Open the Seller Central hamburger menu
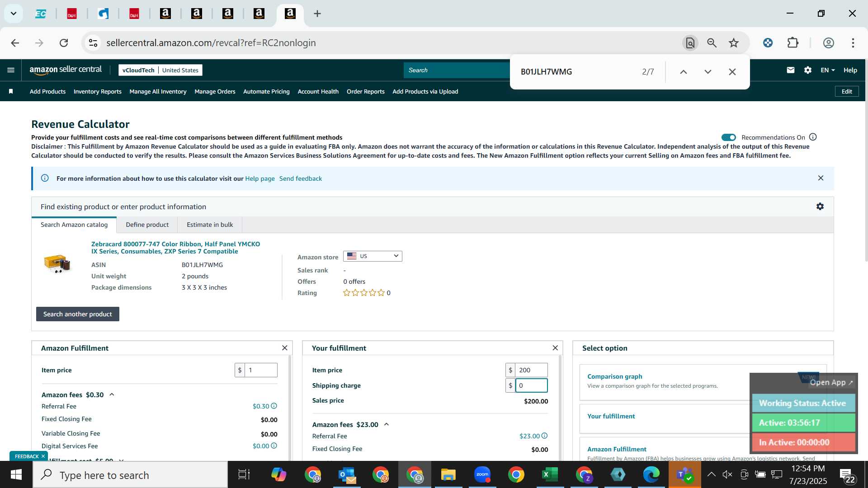The width and height of the screenshot is (868, 488). point(11,70)
